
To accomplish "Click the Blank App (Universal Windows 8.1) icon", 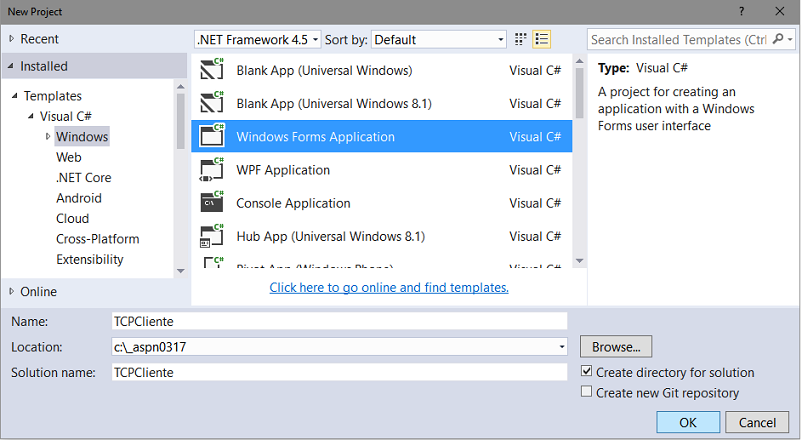I will click(212, 103).
